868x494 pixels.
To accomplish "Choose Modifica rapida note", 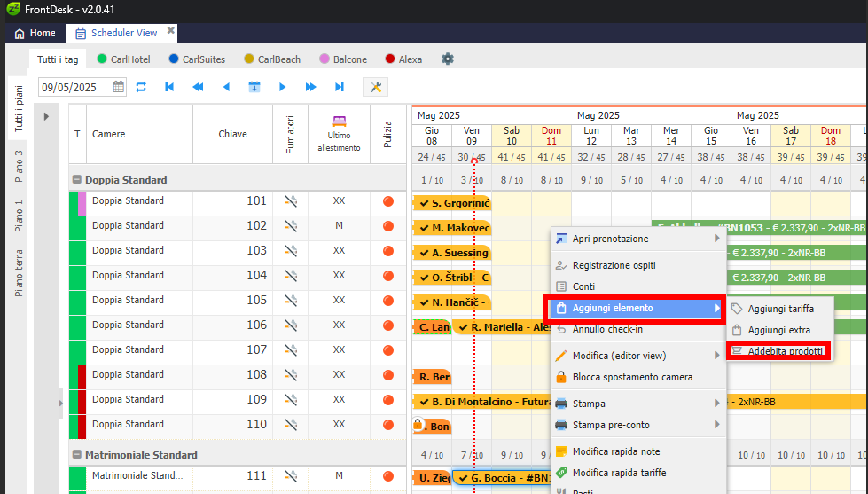I will click(639, 451).
